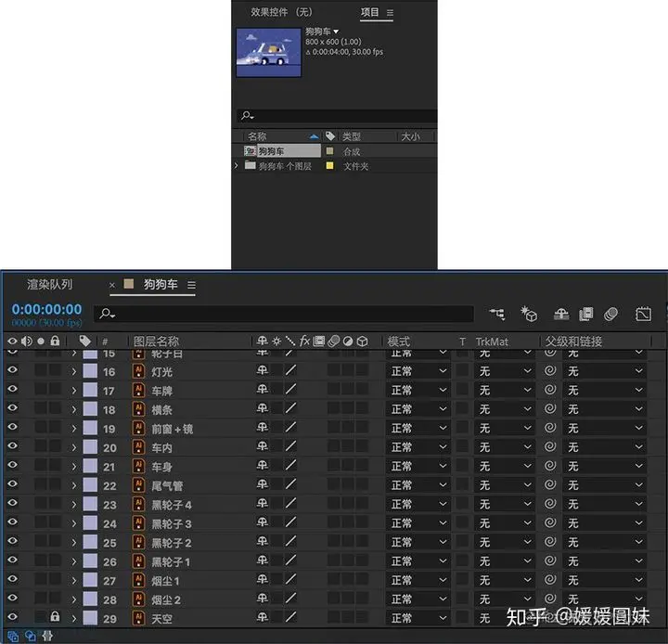
Task: Open the 狗狗车 timeline panel menu
Action: 191,285
